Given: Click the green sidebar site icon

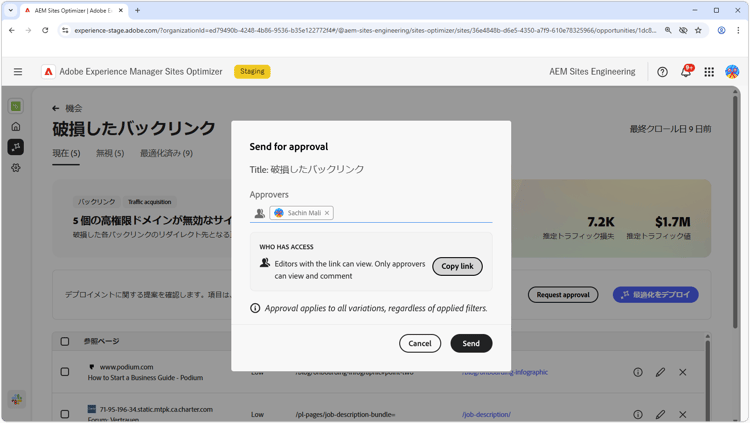Looking at the screenshot, I should tap(16, 106).
